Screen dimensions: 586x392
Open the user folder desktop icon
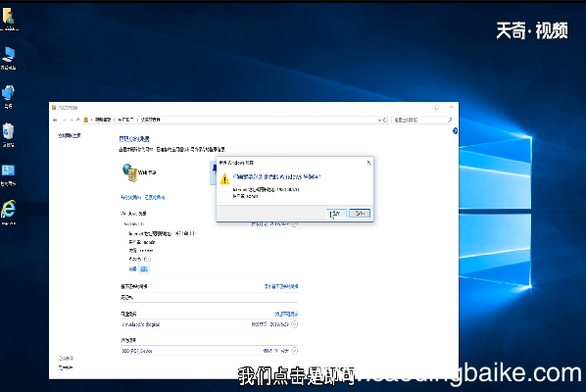click(9, 20)
